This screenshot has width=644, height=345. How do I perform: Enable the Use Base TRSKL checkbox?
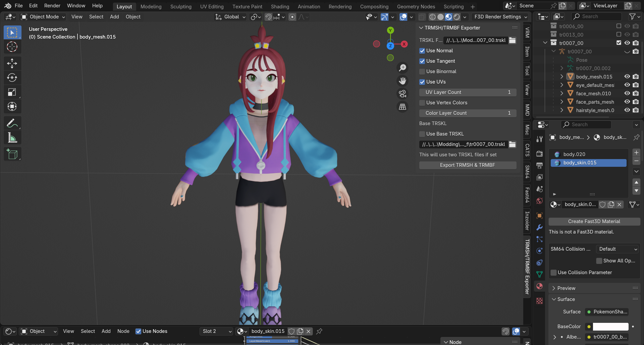pyautogui.click(x=422, y=134)
